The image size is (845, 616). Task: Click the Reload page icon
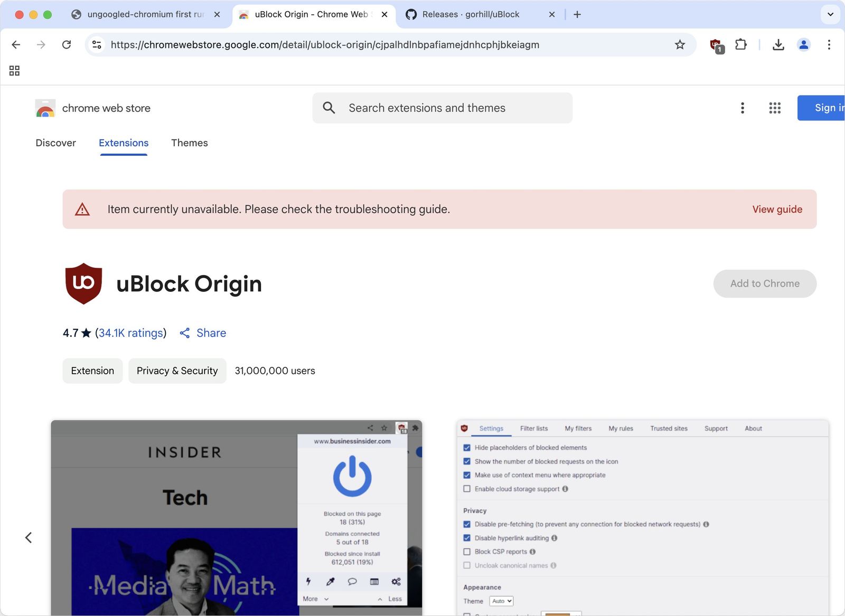[67, 45]
